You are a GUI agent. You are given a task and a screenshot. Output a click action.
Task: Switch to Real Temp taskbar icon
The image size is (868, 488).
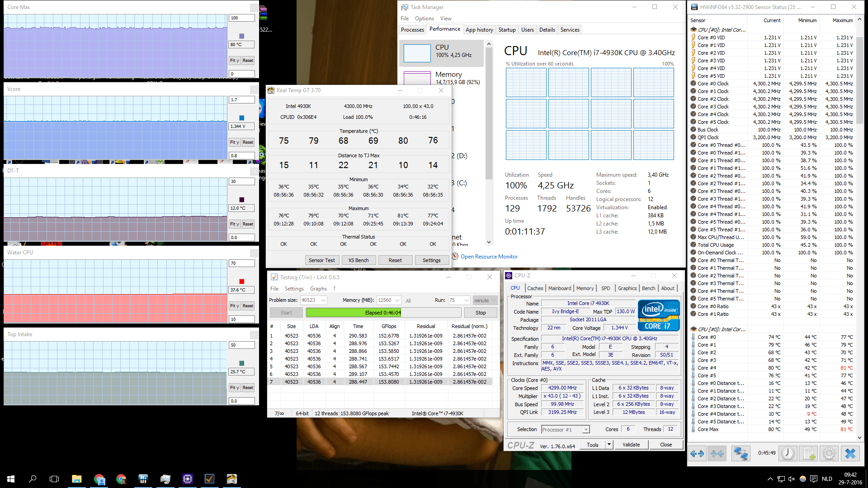pyautogui.click(x=231, y=479)
